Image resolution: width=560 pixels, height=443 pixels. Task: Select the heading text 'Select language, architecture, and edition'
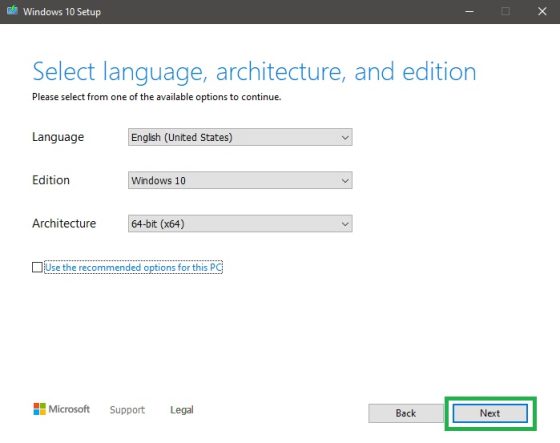click(254, 72)
